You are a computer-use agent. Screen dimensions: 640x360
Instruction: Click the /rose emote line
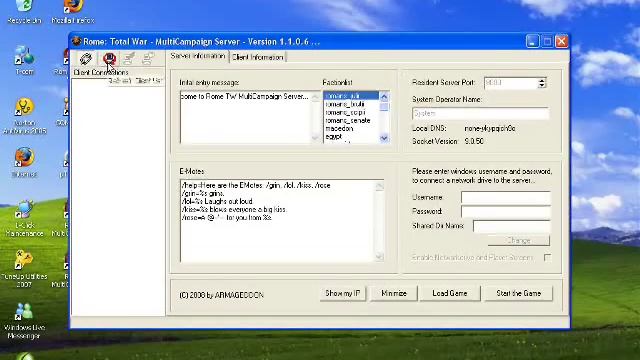click(x=227, y=218)
